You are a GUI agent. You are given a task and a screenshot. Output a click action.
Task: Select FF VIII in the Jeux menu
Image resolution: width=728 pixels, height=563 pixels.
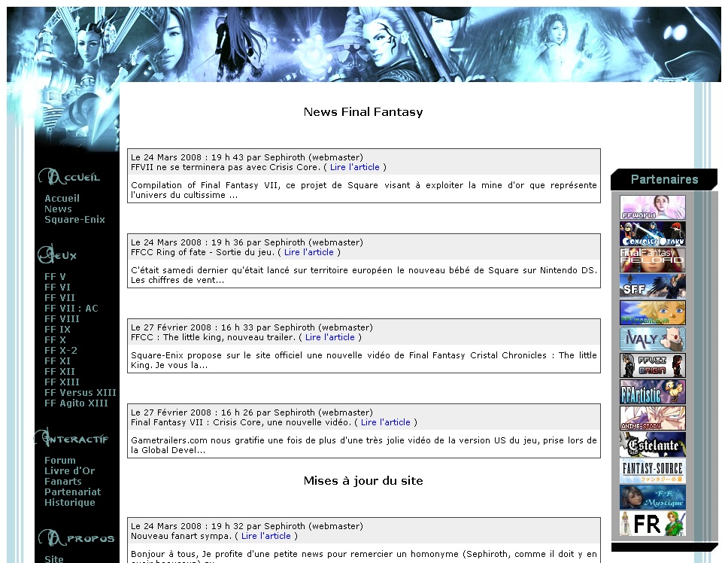pos(62,318)
